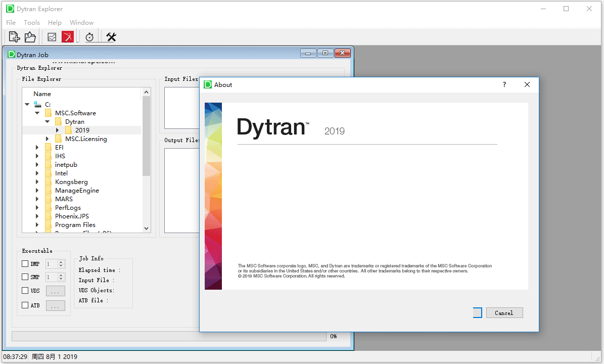The width and height of the screenshot is (604, 364).
Task: Expand the Kongsberg folder arrow
Action: click(x=37, y=182)
